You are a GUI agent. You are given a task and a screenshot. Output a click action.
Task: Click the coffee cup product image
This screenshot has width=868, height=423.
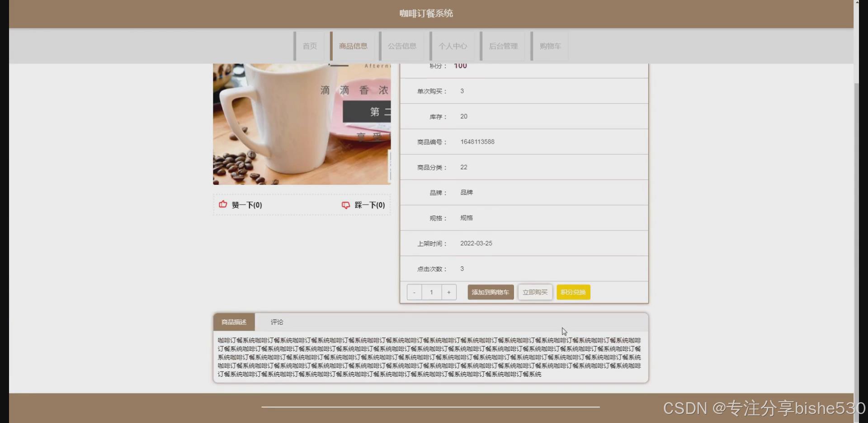point(301,122)
